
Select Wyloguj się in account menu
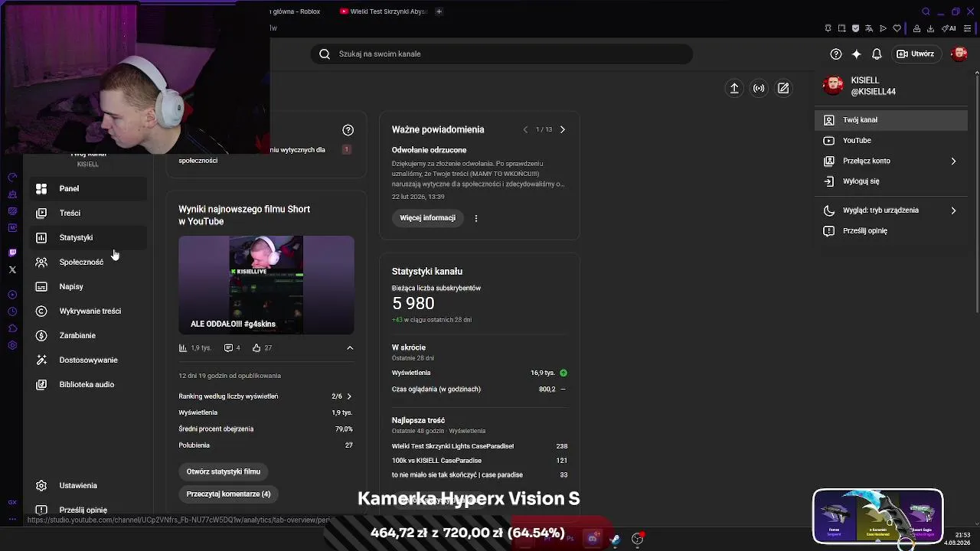pos(892,181)
